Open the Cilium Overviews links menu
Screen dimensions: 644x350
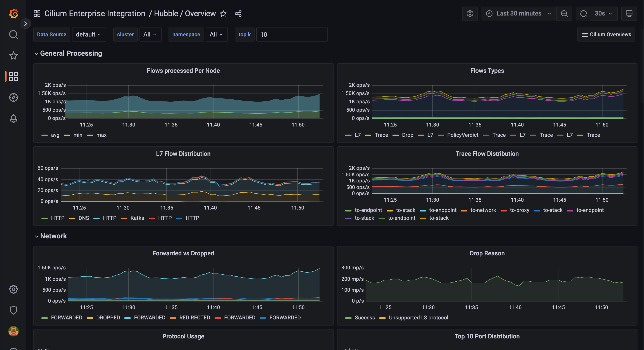[x=606, y=35]
